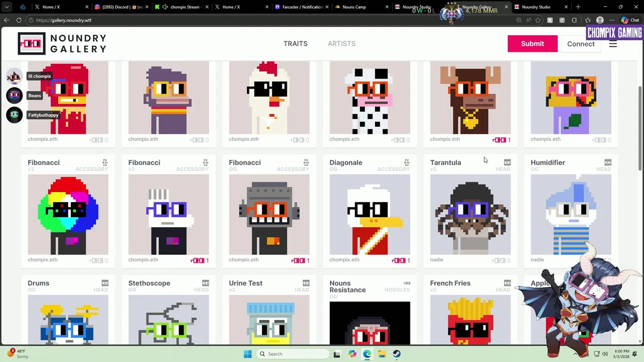Go back with the browser back arrow

pos(7,20)
